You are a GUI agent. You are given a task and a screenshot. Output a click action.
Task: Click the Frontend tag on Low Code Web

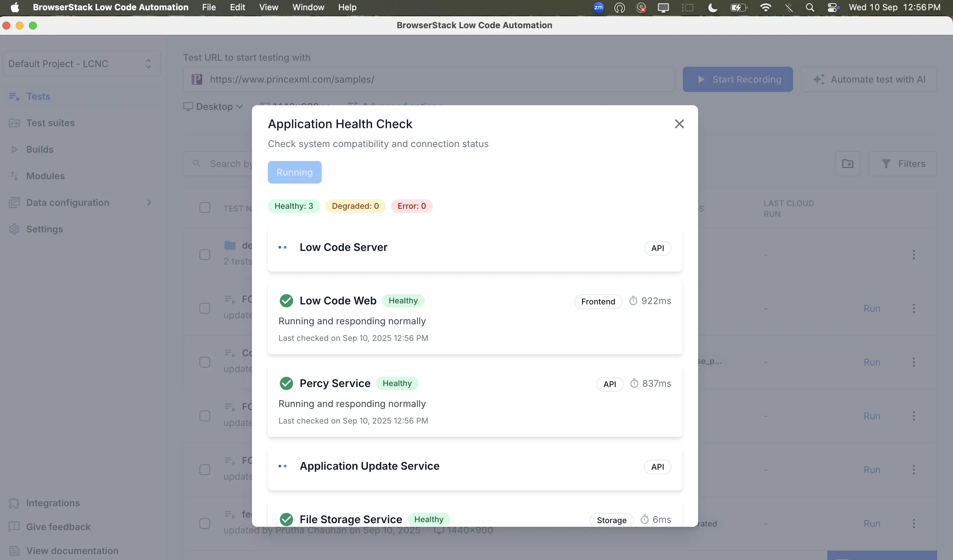pos(598,301)
